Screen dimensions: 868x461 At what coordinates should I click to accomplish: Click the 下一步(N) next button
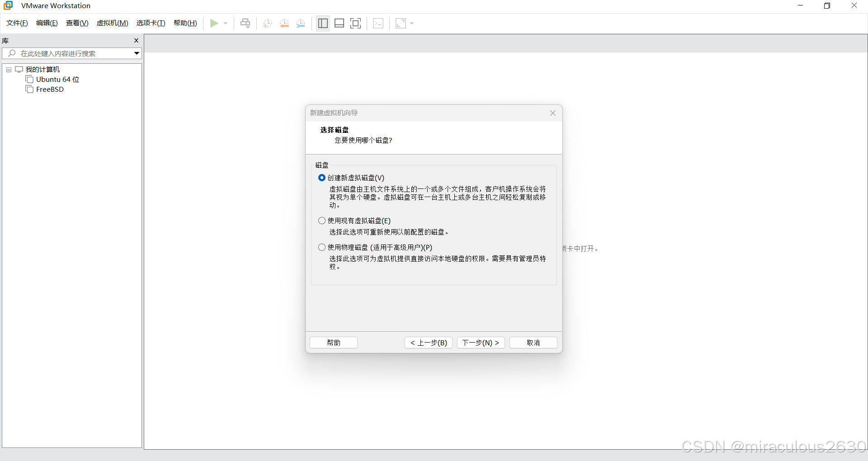(481, 343)
